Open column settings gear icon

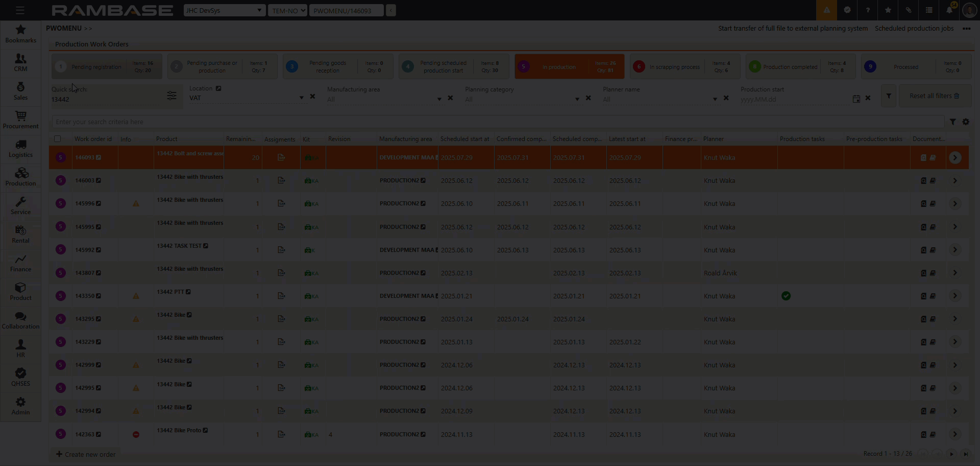click(965, 122)
